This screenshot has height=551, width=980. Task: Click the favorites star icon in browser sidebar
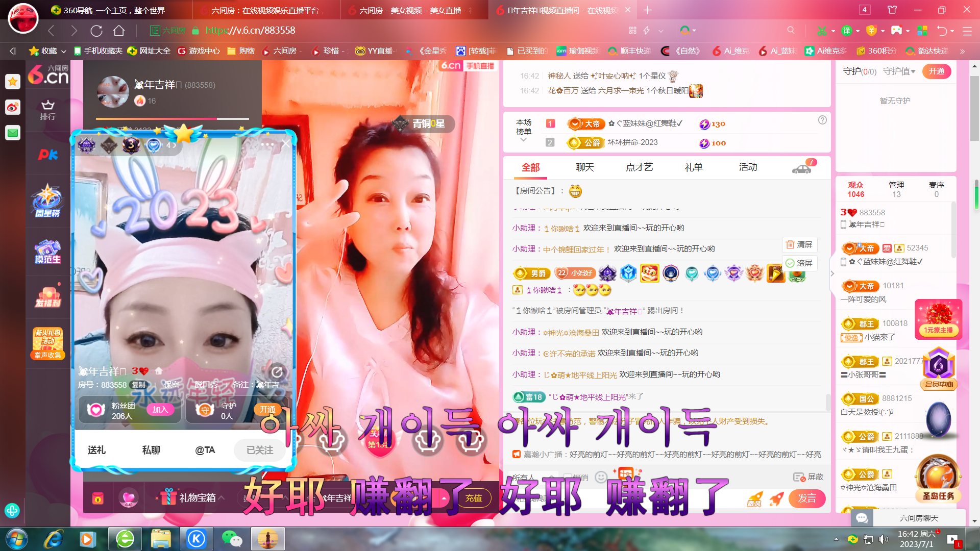point(13,81)
